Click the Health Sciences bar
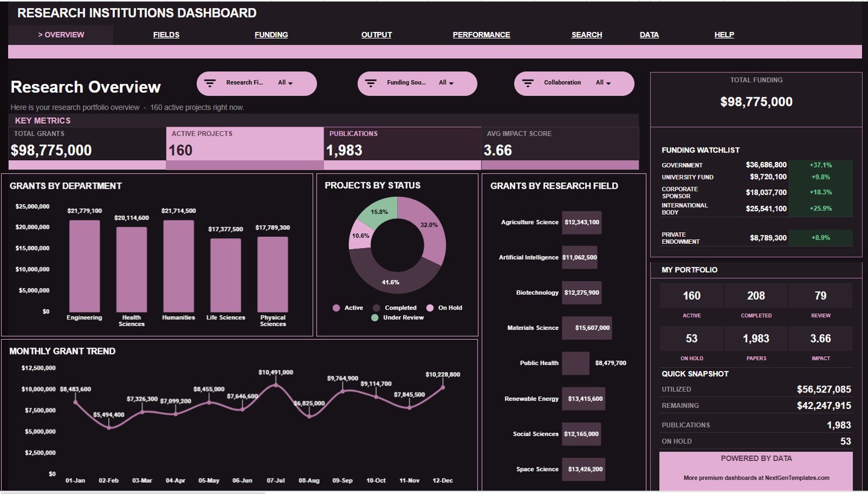The height and width of the screenshot is (494, 868). 131,270
